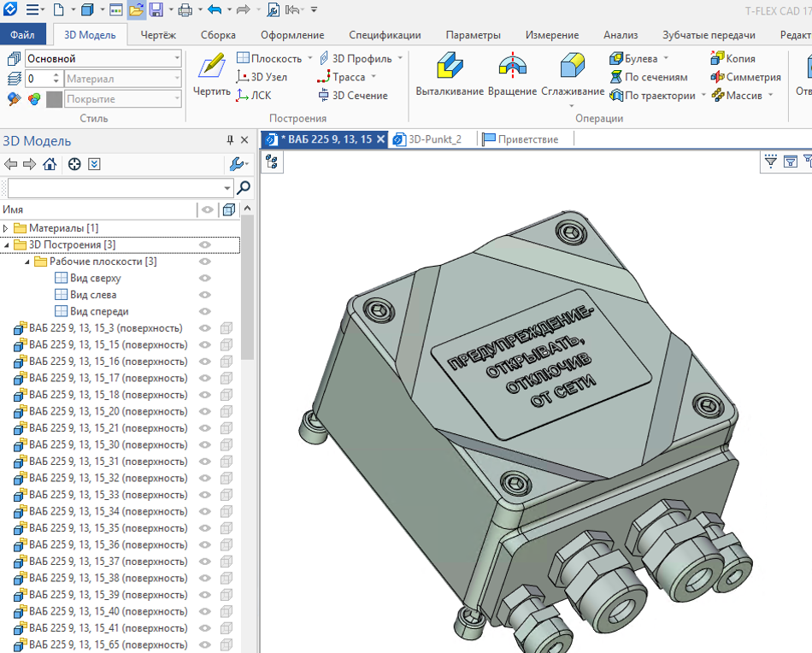Toggle visibility of ВАБ 225 9, 13, 15_3 surface

tap(205, 328)
